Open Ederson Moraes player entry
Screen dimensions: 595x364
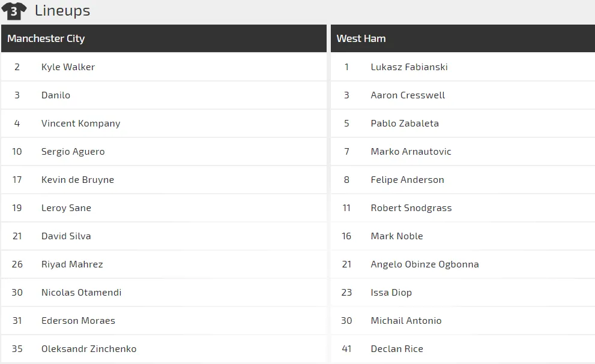(x=78, y=321)
